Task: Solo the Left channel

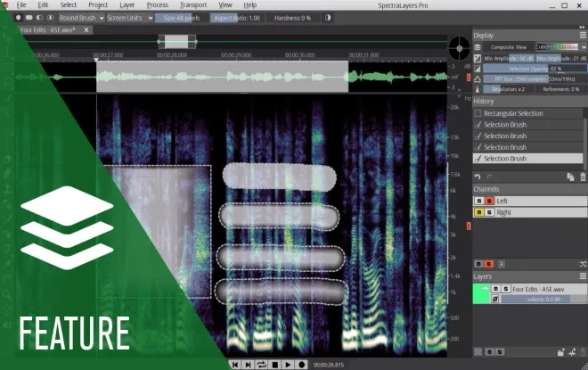Action: [489, 201]
